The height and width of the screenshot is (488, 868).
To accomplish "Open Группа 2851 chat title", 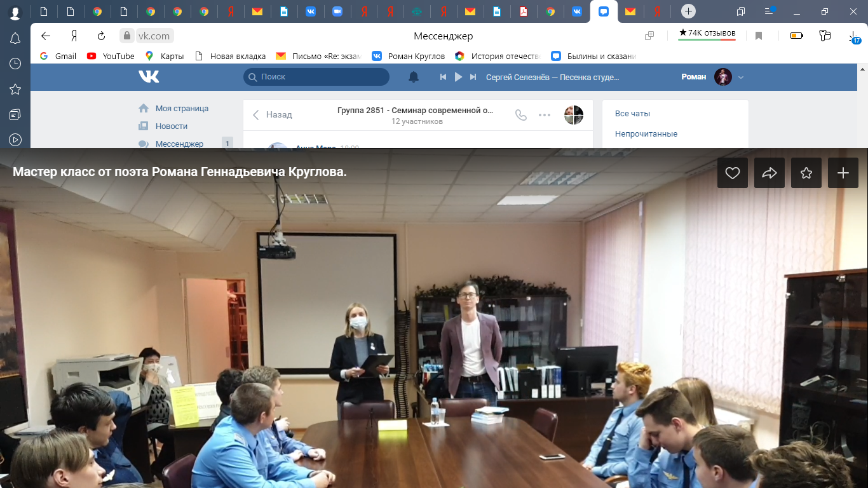I will (x=415, y=110).
